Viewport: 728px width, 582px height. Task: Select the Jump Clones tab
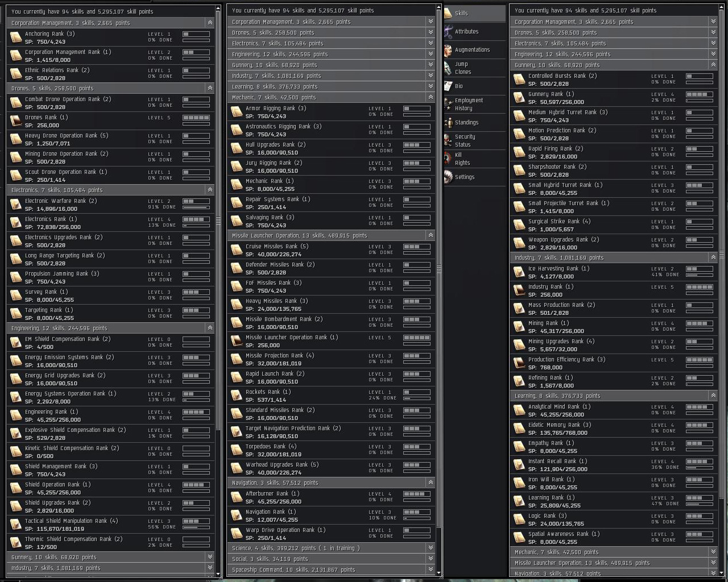[474, 68]
